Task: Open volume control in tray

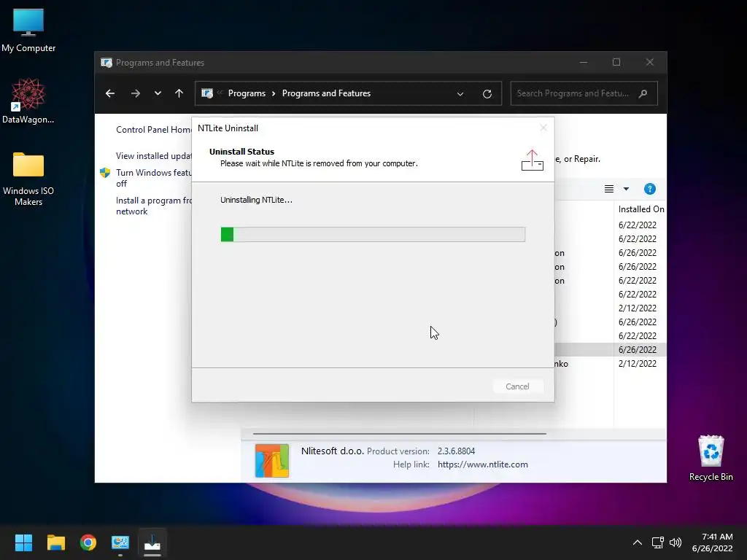Action: pos(675,542)
